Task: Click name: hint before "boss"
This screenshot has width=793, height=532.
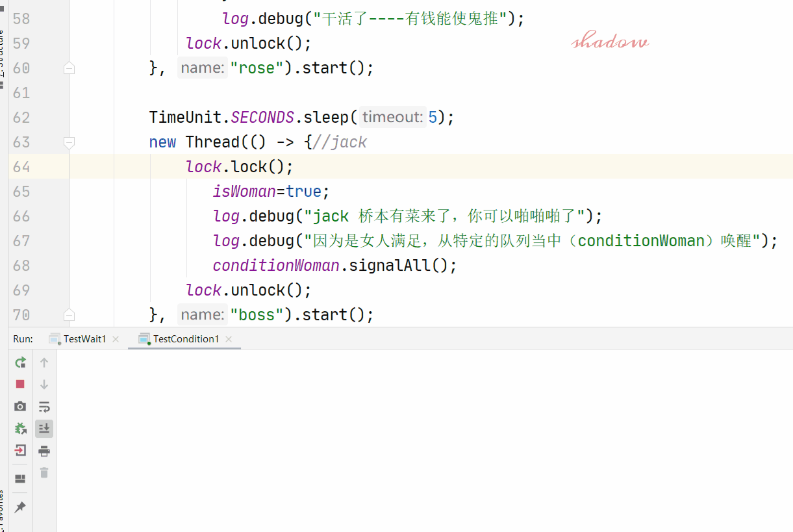Action: coord(202,314)
